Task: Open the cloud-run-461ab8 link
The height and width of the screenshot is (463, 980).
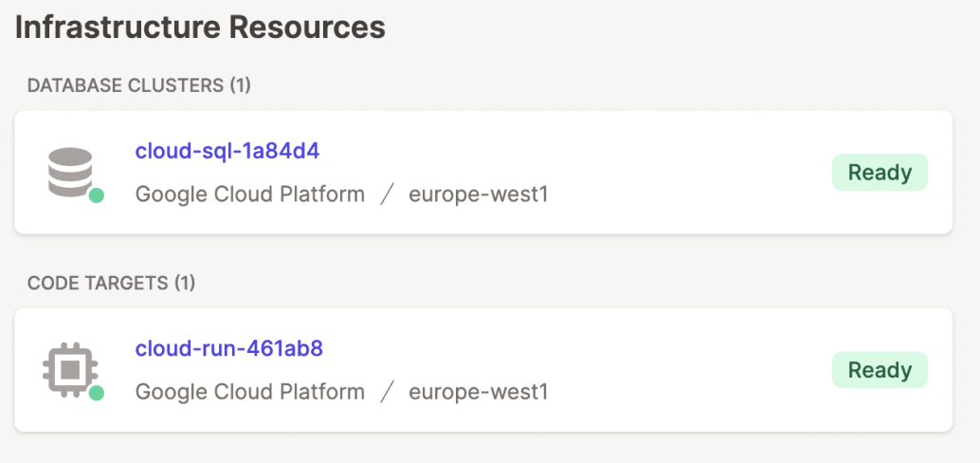Action: pyautogui.click(x=229, y=348)
